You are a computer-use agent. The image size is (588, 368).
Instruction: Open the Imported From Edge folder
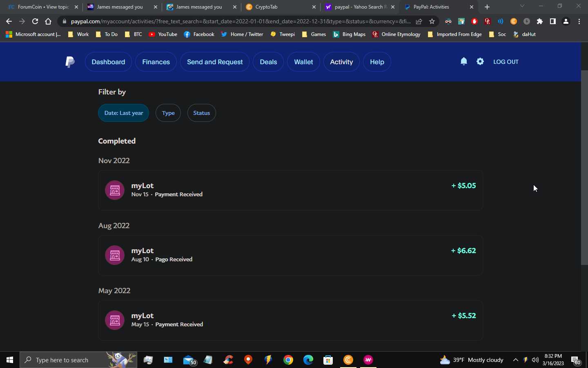coord(454,34)
